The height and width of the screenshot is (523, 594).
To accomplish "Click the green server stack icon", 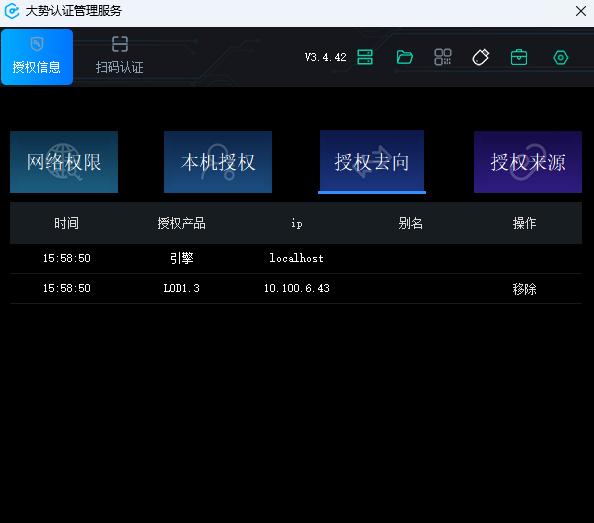I will tap(365, 58).
